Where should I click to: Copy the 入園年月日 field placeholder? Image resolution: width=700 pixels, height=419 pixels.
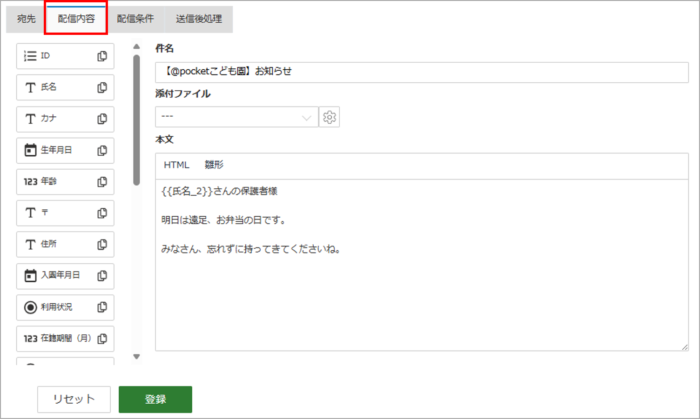(102, 276)
